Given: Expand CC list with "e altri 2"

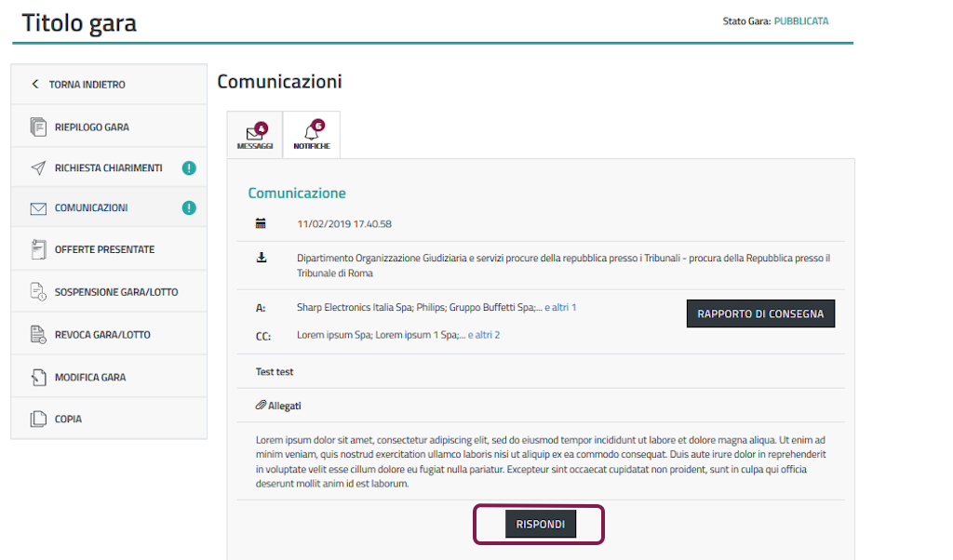Looking at the screenshot, I should [x=483, y=335].
